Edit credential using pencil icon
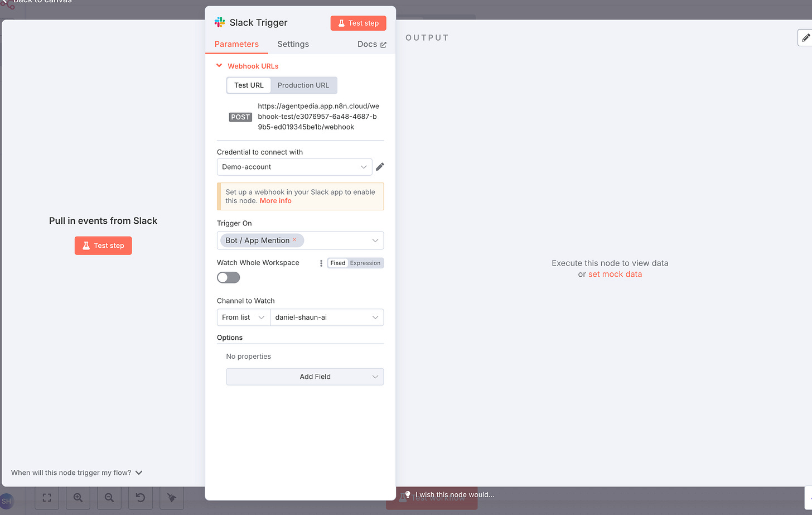This screenshot has width=812, height=515. [x=380, y=167]
